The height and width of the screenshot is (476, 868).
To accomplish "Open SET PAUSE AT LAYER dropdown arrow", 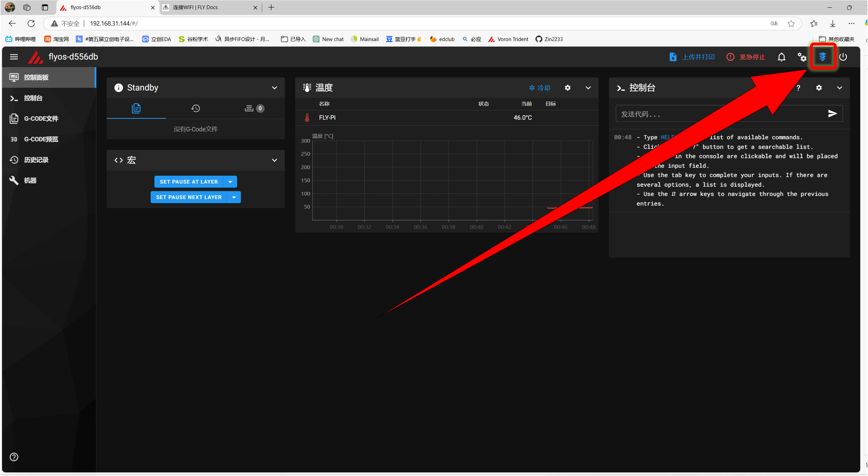I will pos(230,182).
